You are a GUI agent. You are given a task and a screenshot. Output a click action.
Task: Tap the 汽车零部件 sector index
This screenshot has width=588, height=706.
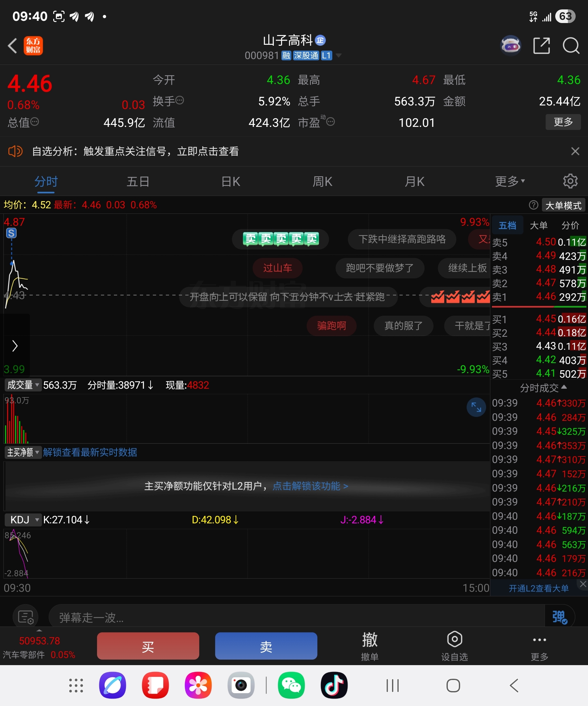click(39, 647)
